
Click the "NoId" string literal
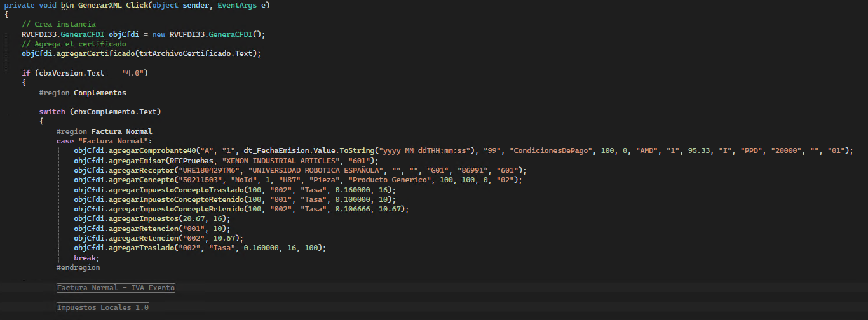coord(244,180)
